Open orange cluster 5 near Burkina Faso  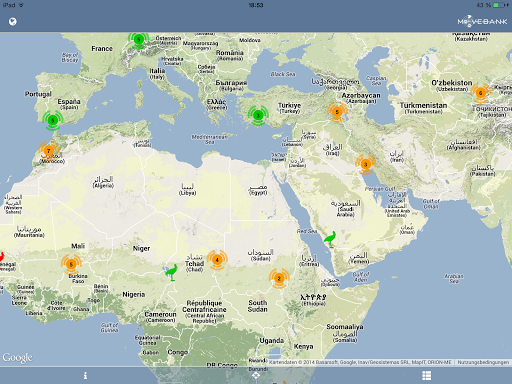coord(71,264)
